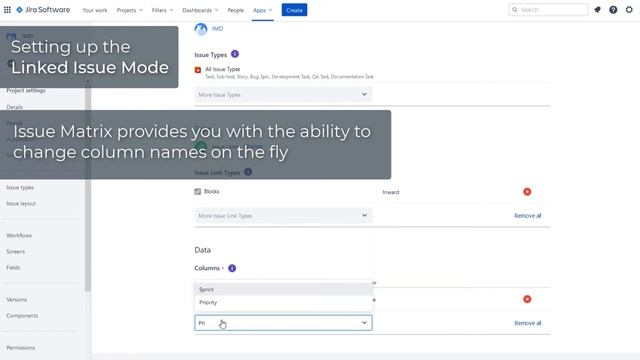Click the red All Issue Types icon
Viewport: 640px width, 360px height.
click(198, 70)
